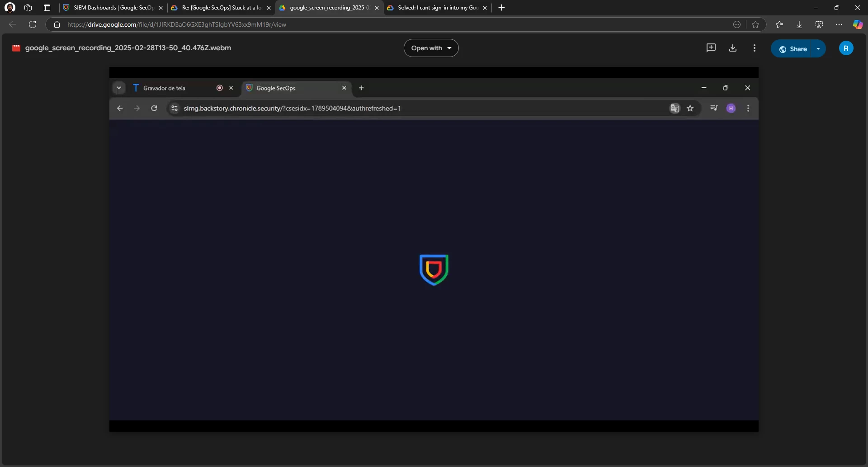Open Edge workspaces icon
Viewport: 868px width, 467px height.
click(28, 8)
